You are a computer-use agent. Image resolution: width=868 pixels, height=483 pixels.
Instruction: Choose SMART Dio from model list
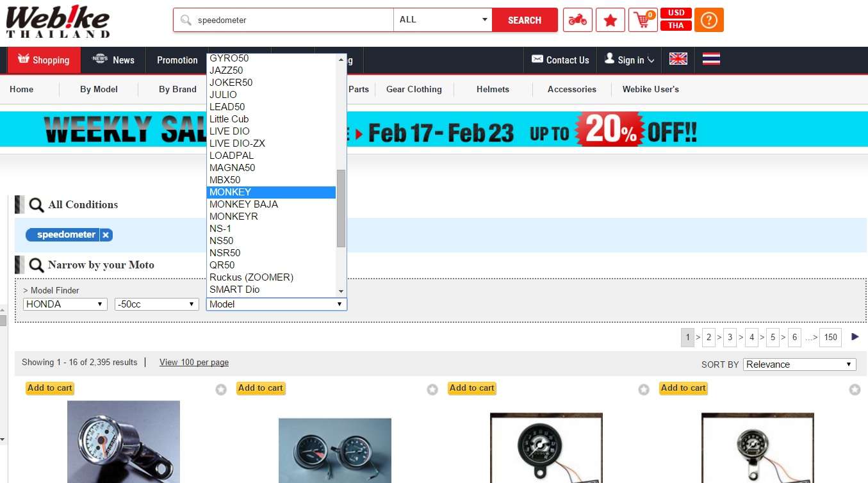(x=272, y=290)
